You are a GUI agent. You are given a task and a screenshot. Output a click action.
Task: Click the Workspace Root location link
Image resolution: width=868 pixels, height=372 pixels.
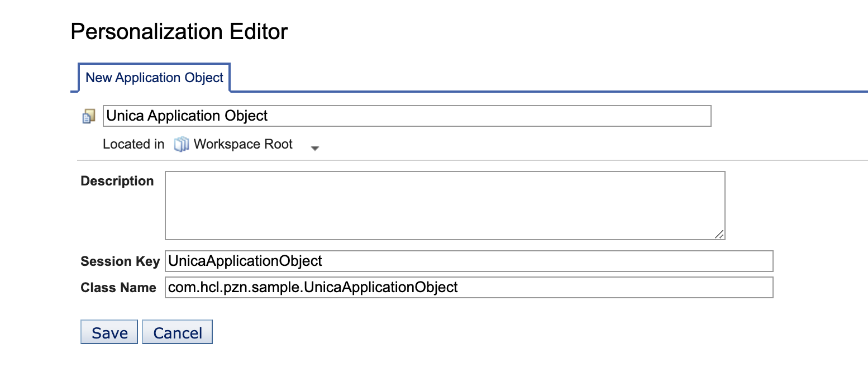[242, 144]
